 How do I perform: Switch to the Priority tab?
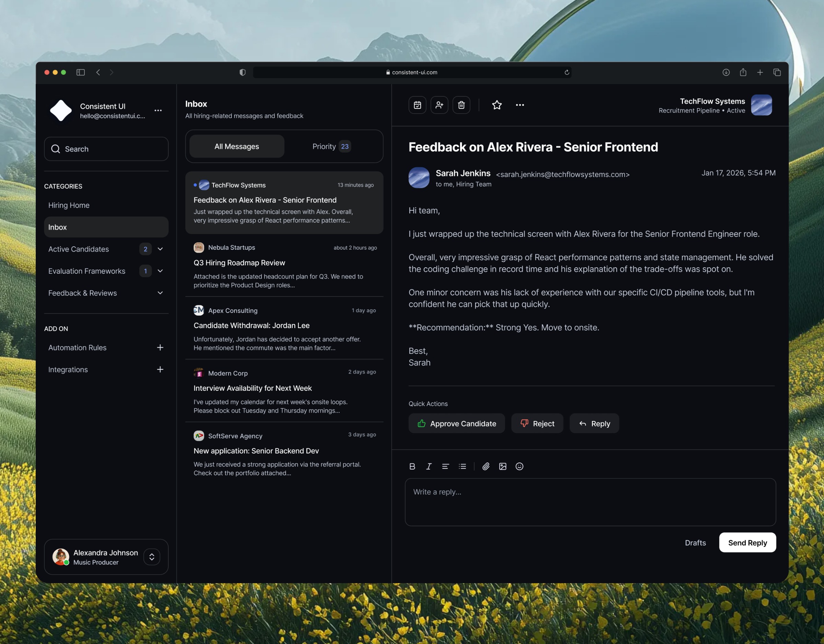coord(331,146)
